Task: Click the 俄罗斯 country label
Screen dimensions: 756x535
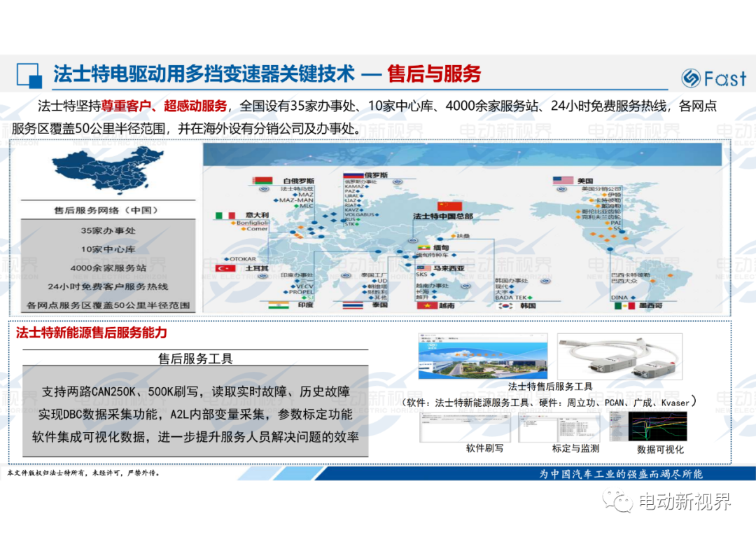Action: (x=376, y=175)
